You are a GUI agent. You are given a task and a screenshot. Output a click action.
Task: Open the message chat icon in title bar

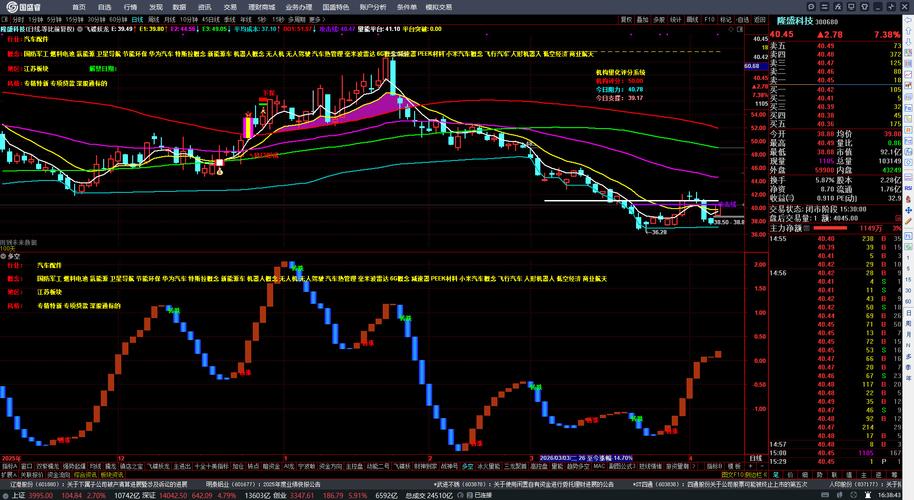[811, 7]
